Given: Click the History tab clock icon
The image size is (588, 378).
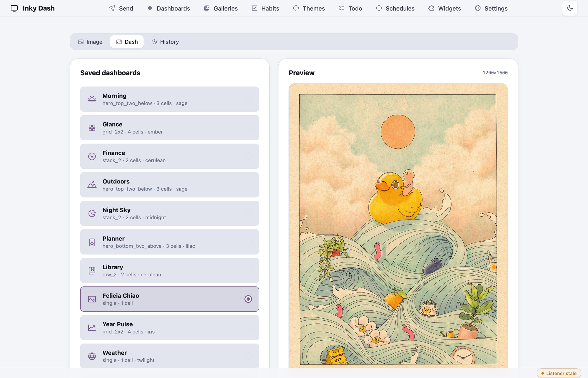Looking at the screenshot, I should pyautogui.click(x=154, y=42).
